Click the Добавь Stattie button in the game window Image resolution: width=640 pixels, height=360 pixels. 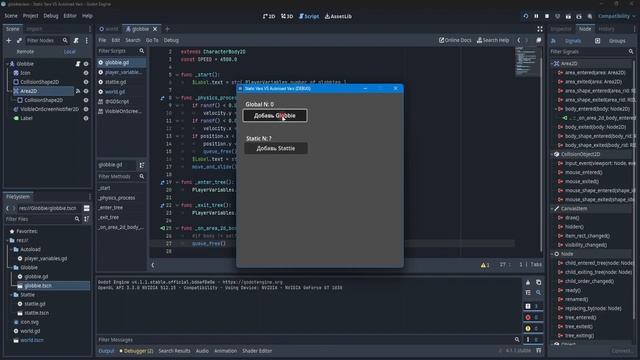[276, 148]
